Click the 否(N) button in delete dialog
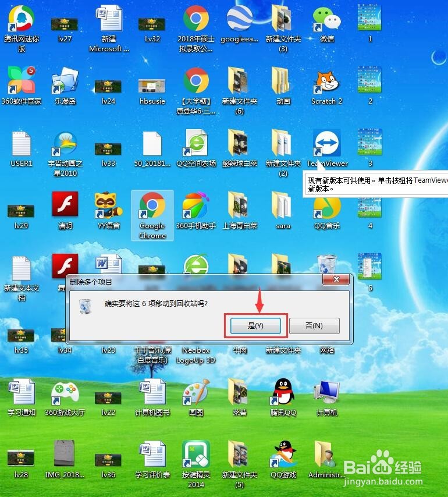448x497 pixels. click(314, 325)
